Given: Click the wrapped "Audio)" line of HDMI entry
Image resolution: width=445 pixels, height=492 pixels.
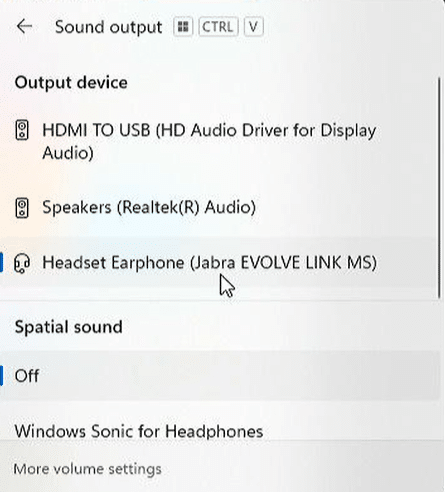Looking at the screenshot, I should (68, 153).
